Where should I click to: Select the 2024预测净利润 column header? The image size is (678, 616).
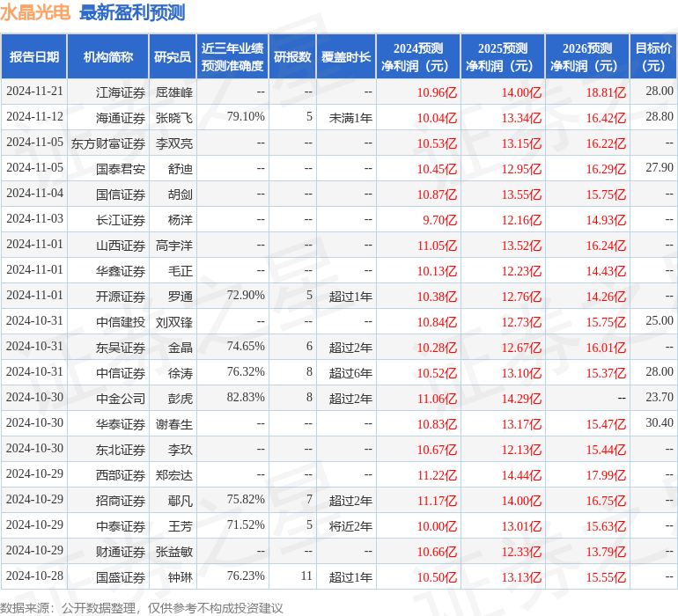(418, 56)
